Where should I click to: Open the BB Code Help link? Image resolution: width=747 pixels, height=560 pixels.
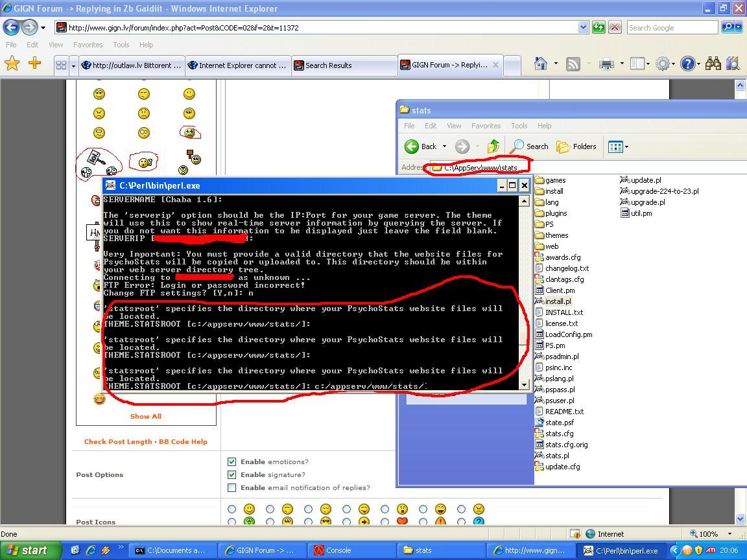pyautogui.click(x=183, y=441)
